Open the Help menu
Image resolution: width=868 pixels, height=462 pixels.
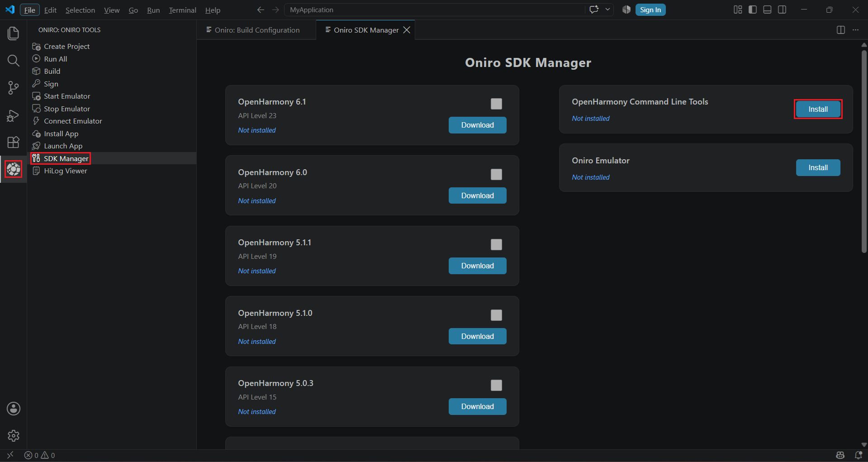(213, 10)
